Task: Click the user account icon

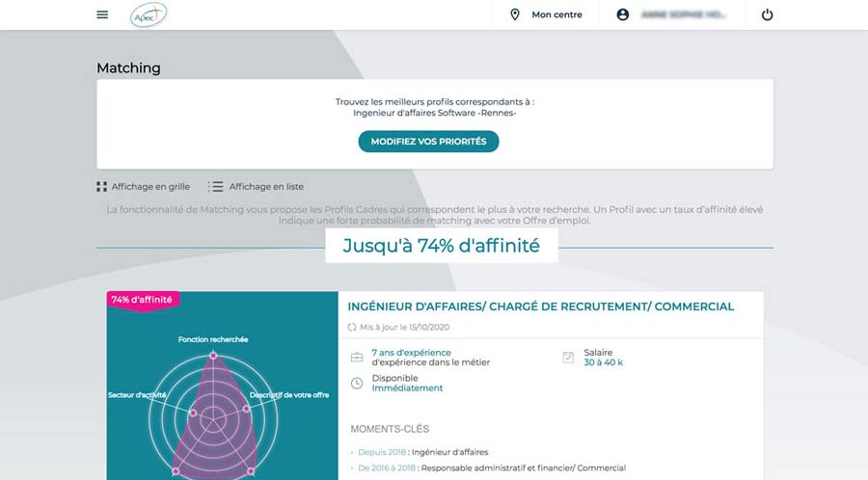Action: click(623, 14)
